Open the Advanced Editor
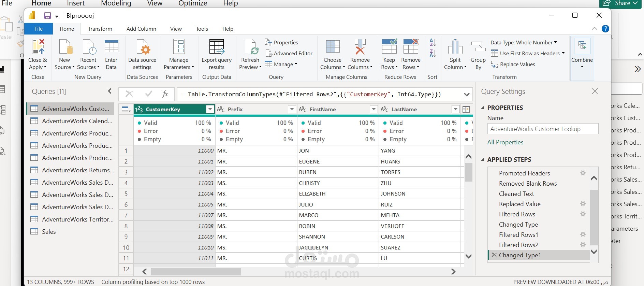Viewport: 644px width, 286px height. click(289, 53)
